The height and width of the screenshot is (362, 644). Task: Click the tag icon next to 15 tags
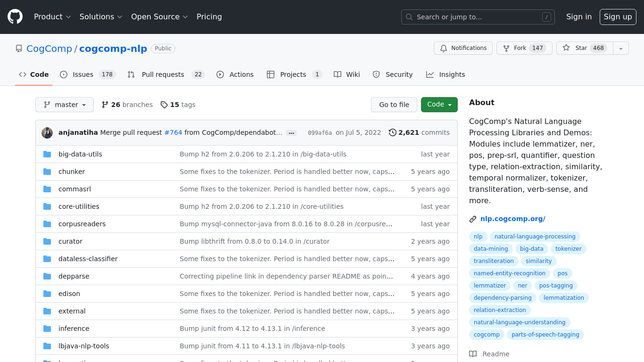point(164,105)
